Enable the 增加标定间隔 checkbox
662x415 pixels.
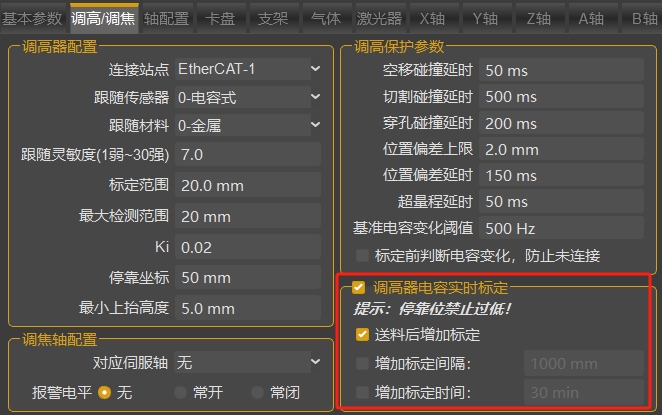pos(362,363)
